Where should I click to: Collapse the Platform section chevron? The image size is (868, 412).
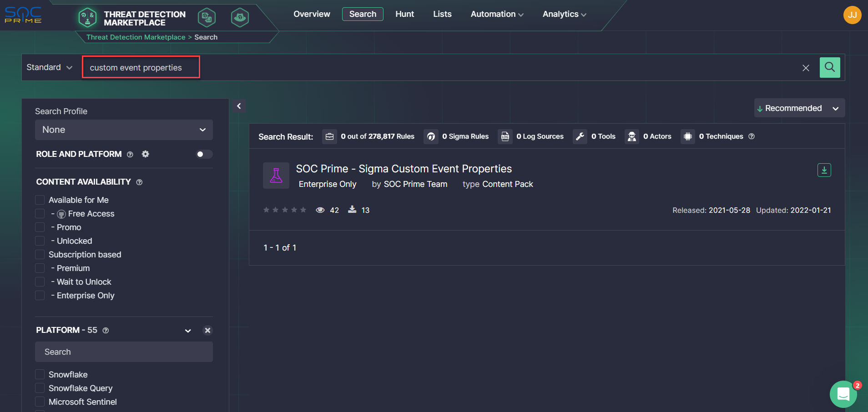pos(188,331)
